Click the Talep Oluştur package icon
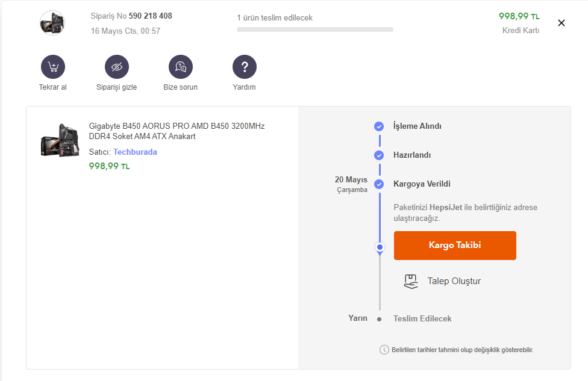 411,281
